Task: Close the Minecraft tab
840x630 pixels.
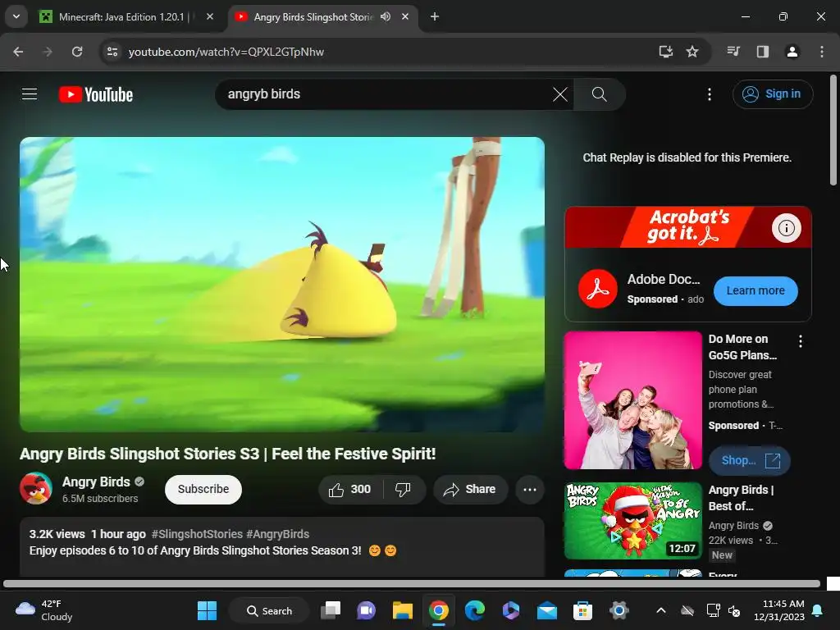Action: 210,16
